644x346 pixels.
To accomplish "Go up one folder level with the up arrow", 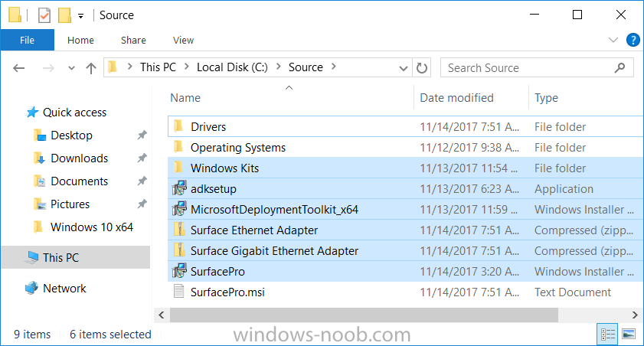I will [91, 67].
